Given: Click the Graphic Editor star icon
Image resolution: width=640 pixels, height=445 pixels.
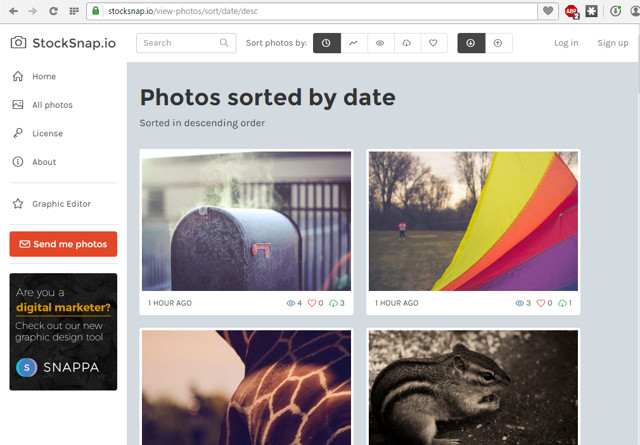Looking at the screenshot, I should tap(18, 203).
